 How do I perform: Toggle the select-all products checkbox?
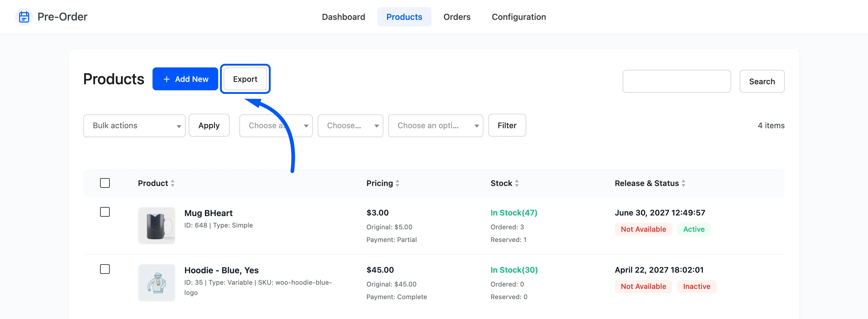tap(105, 183)
